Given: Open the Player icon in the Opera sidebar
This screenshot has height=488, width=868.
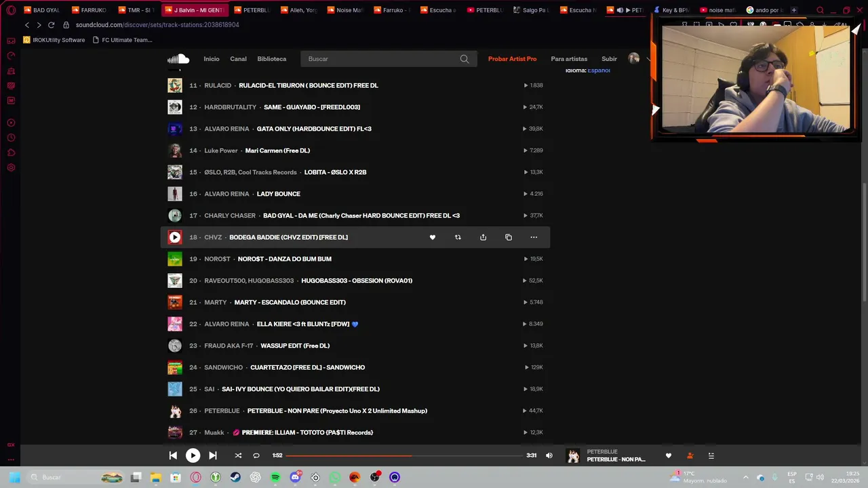Looking at the screenshot, I should pos(11,123).
